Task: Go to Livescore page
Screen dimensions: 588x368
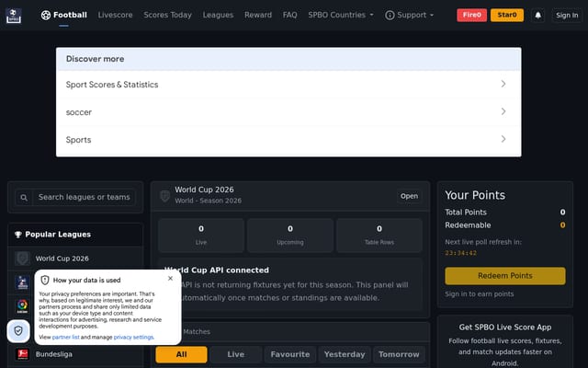Action: (115, 15)
